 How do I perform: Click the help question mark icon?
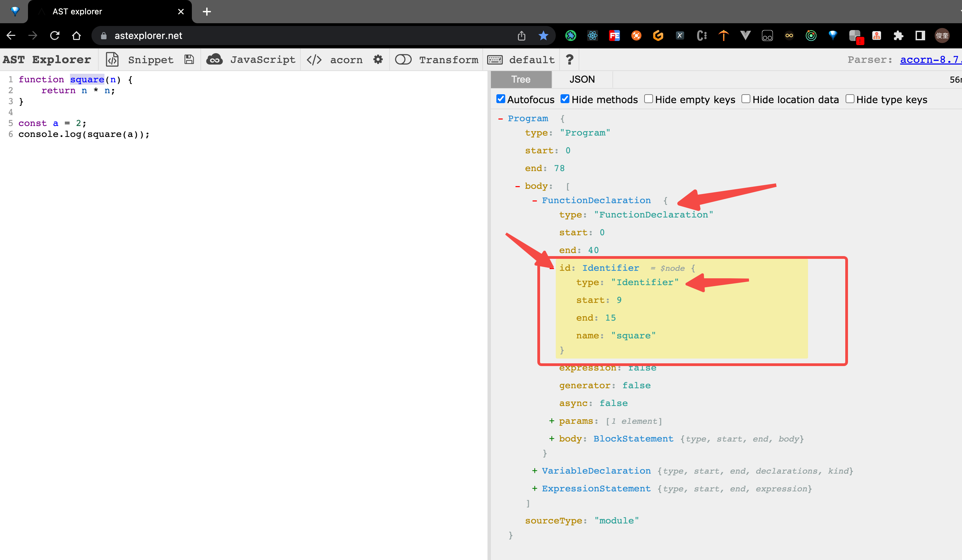click(569, 59)
